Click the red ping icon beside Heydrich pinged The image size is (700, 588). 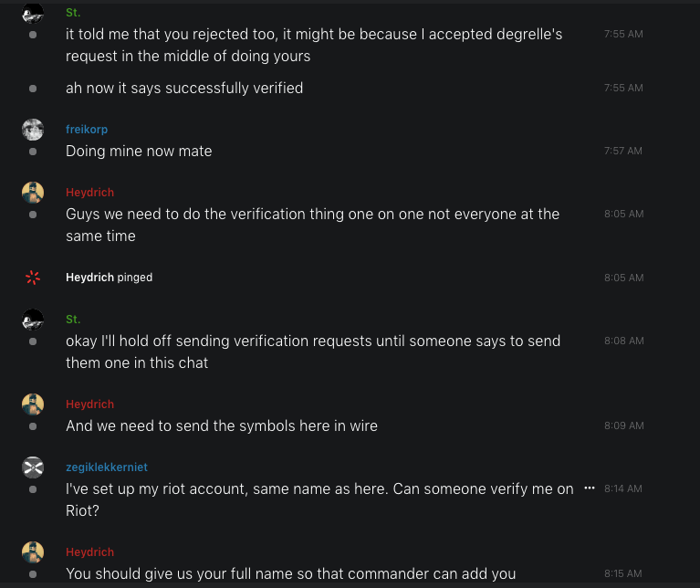[33, 278]
